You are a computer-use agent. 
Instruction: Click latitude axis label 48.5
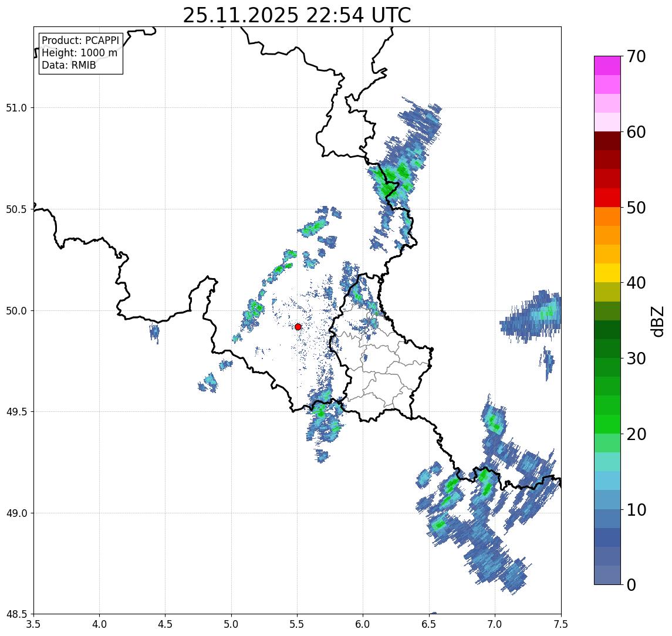coord(16,614)
